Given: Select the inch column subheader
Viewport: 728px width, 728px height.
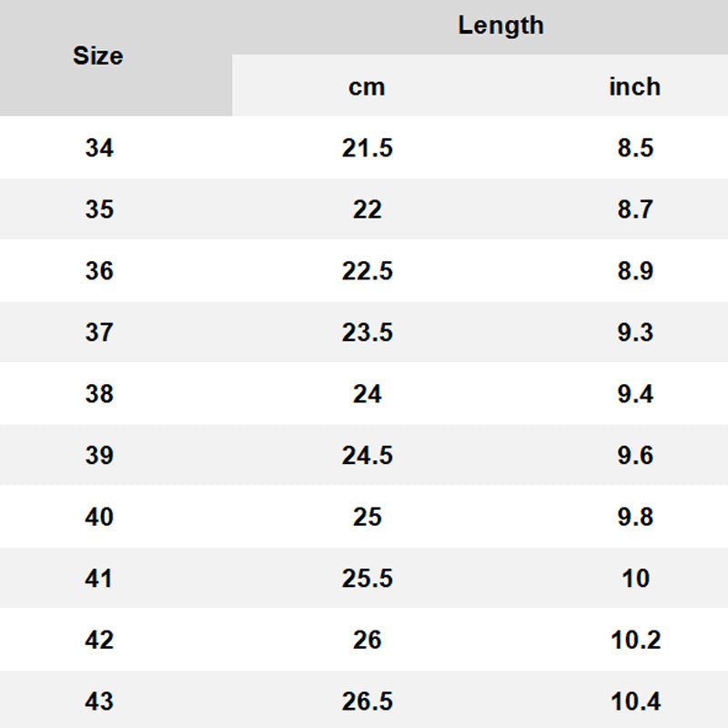Looking at the screenshot, I should click(634, 87).
